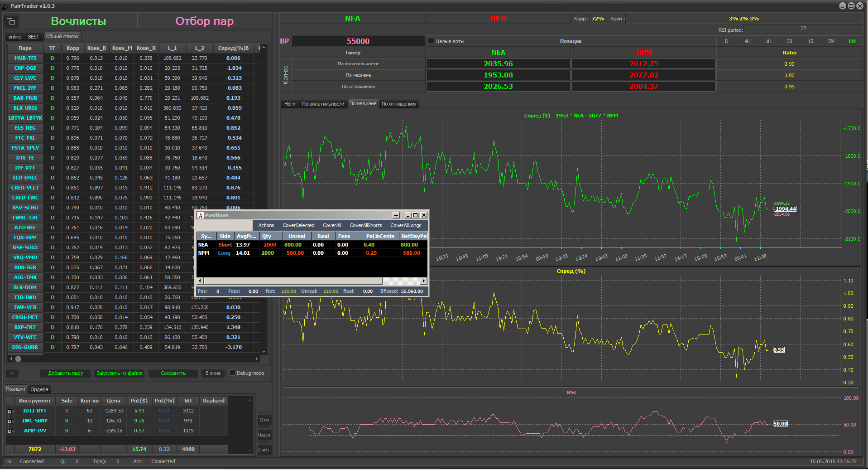Expand the AMP-IVV position row
868x470 pixels.
coord(10,431)
